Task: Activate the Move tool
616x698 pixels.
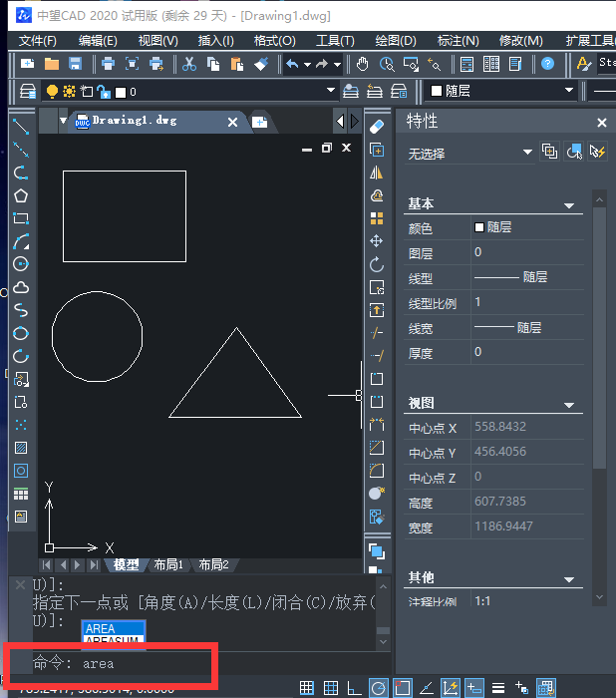Action: 377,241
